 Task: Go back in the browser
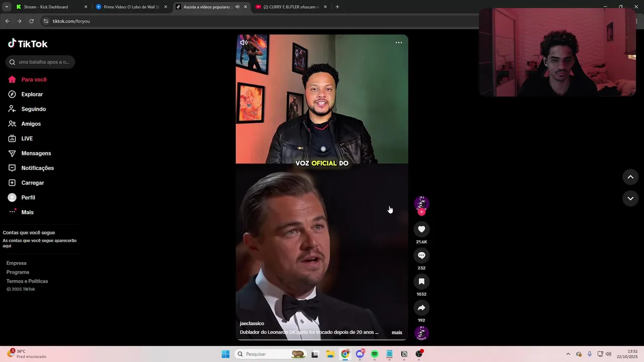7,21
